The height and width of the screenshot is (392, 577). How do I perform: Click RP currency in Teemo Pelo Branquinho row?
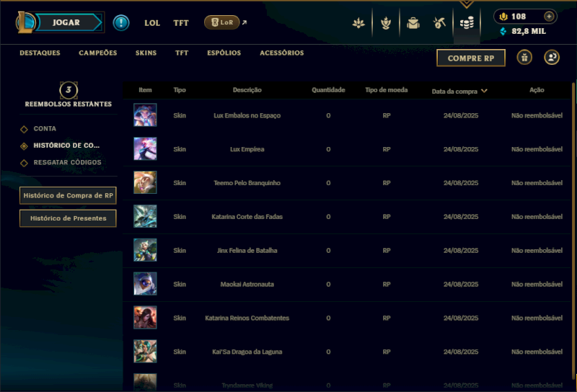pos(387,183)
